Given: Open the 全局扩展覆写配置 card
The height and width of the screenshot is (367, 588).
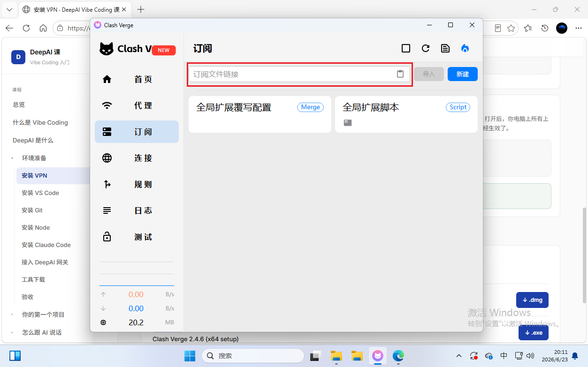Looking at the screenshot, I should (x=260, y=114).
